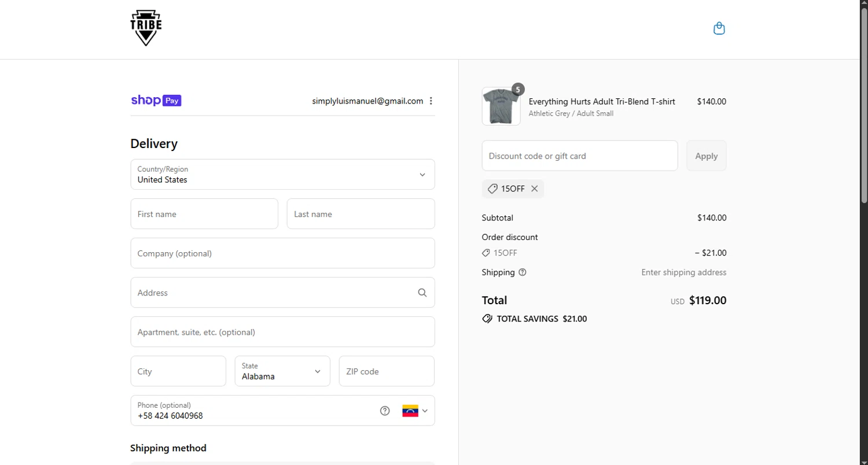Click the TOTAL SAVINGS $21.00 text

(542, 319)
